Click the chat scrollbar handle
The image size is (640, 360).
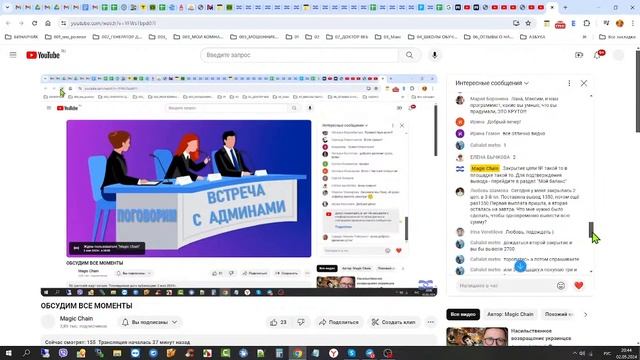591,230
